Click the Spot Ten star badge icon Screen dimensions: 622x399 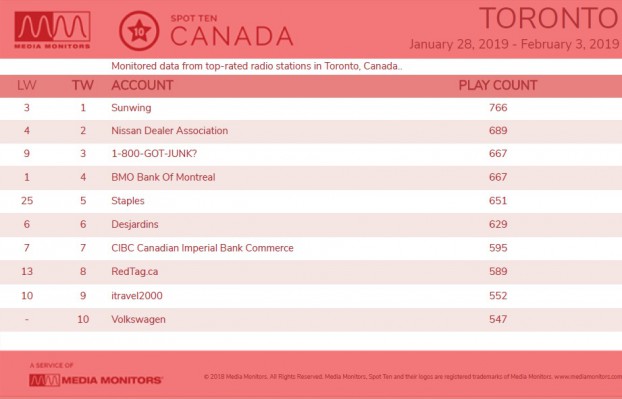(139, 31)
